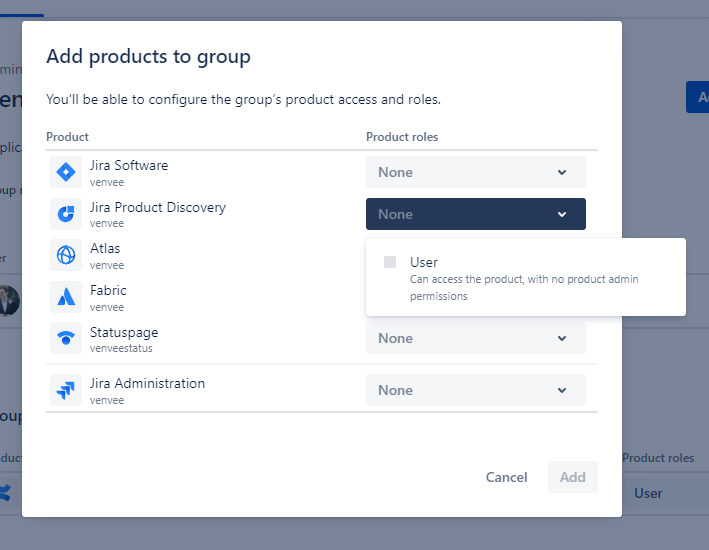Click the Jira Product Discovery icon
The height and width of the screenshot is (550, 709).
click(x=66, y=213)
